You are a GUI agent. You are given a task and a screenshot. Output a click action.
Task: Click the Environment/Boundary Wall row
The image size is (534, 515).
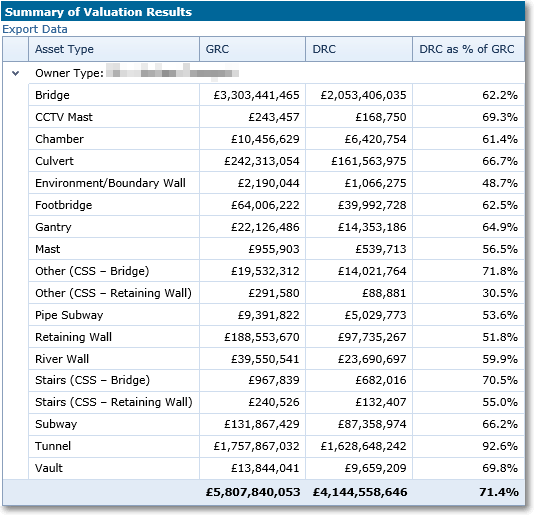coord(277,183)
